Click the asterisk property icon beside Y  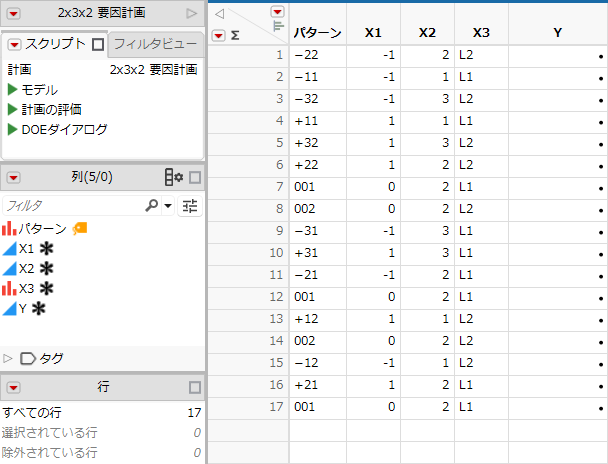[x=38, y=309]
